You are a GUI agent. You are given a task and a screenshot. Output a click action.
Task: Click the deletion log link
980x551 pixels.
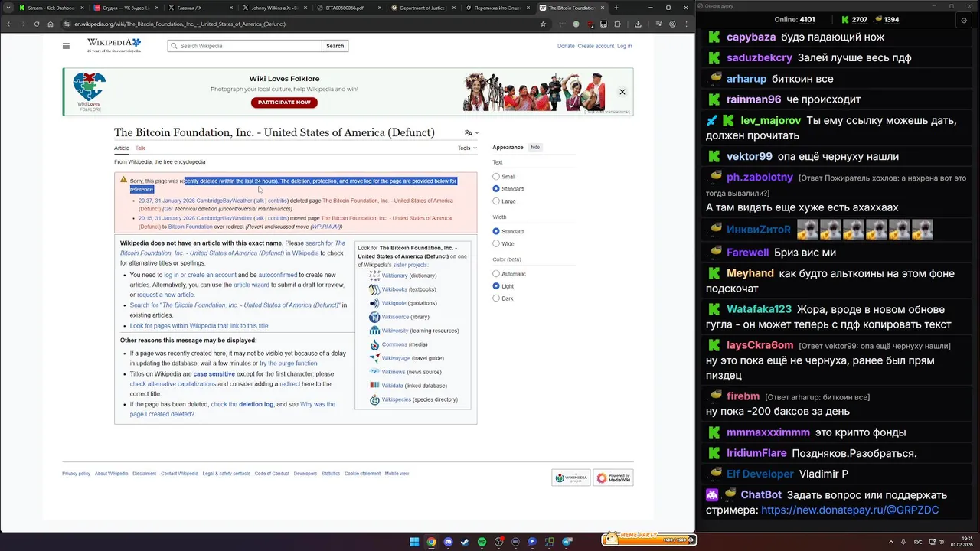256,404
